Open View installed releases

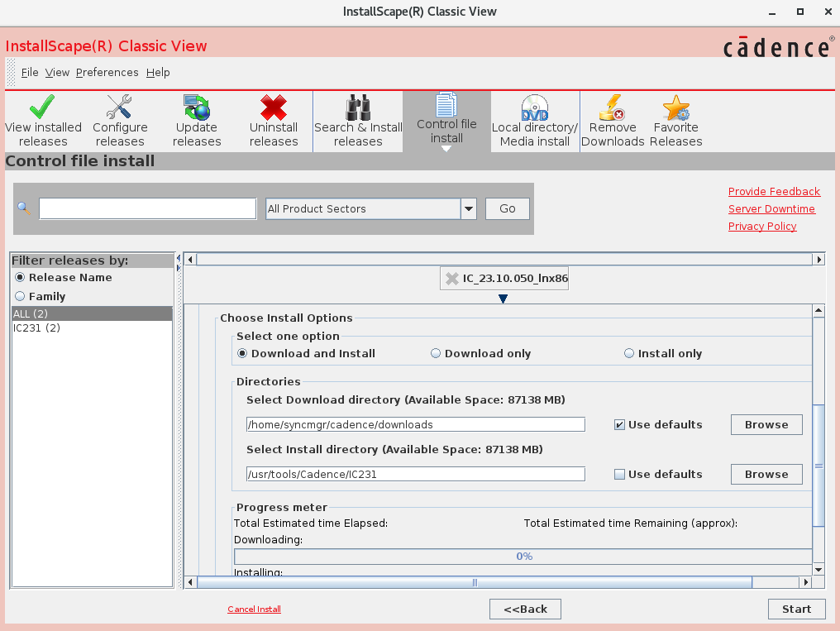(x=42, y=120)
